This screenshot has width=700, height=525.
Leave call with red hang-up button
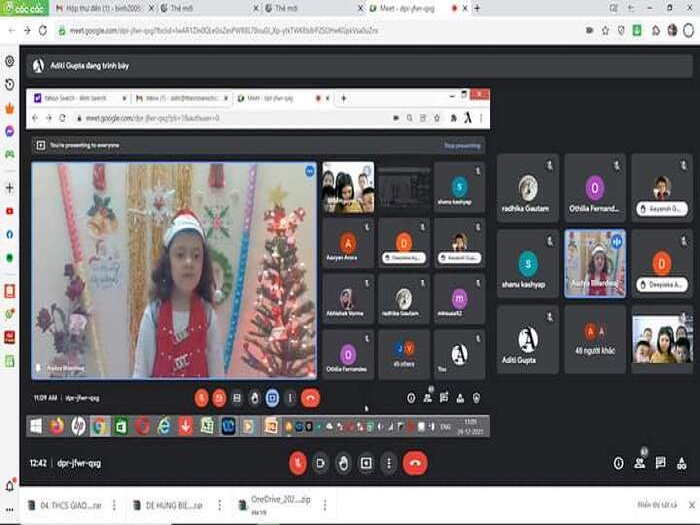coord(415,463)
